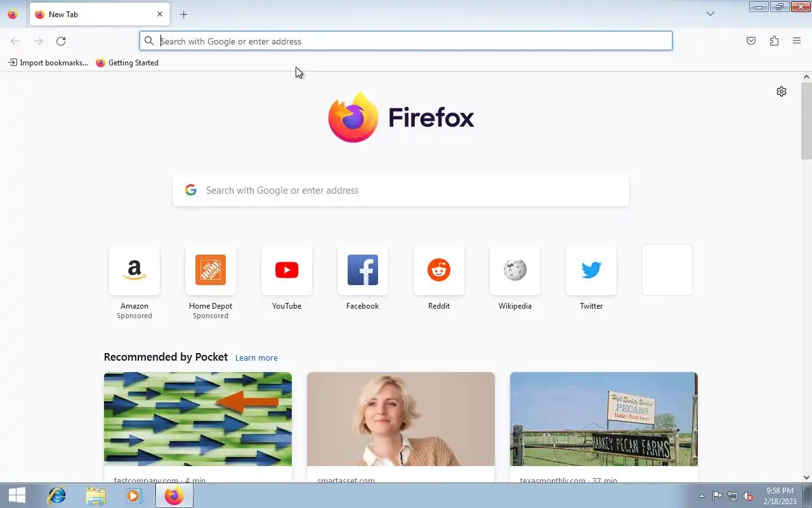Open Getting Started bookmark
Screen dimensions: 812x508
tap(127, 63)
